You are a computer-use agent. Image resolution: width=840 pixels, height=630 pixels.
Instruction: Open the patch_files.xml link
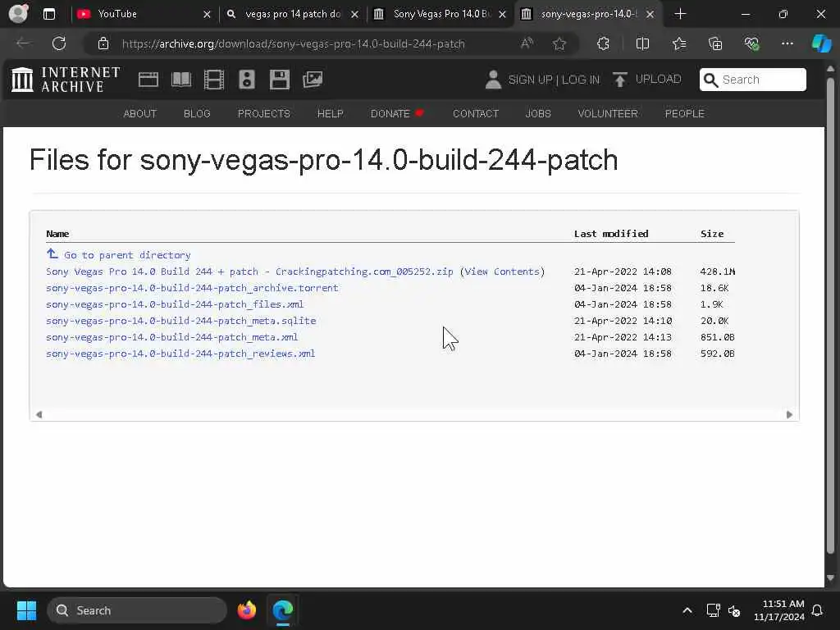175,304
